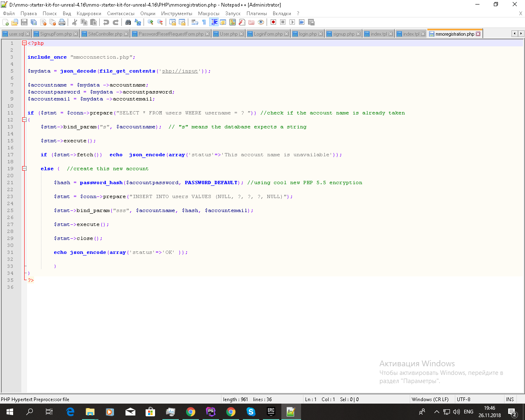This screenshot has height=420, width=525.
Task: Click the Save all files icon
Action: point(34,22)
